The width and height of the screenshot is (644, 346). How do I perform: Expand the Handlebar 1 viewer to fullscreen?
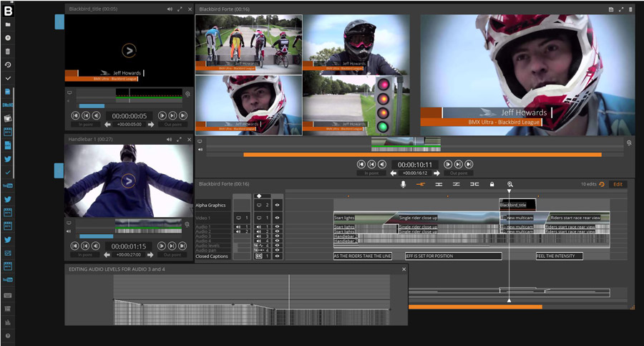179,140
